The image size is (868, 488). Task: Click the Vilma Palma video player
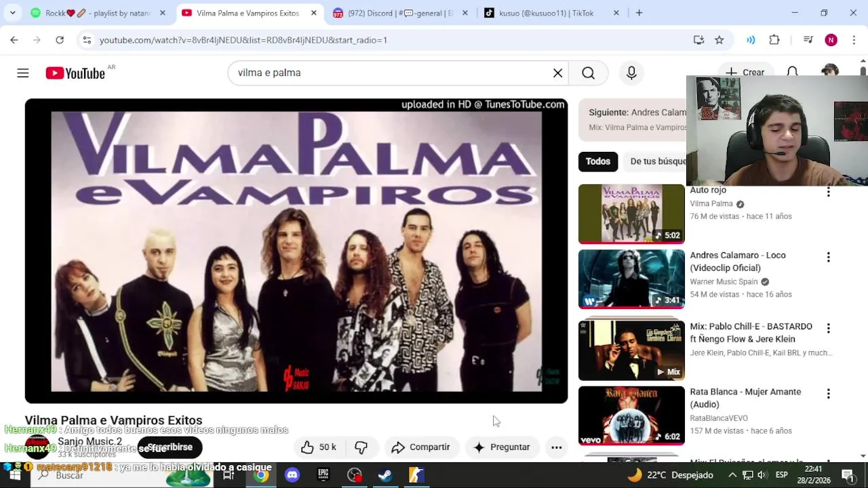tap(296, 251)
